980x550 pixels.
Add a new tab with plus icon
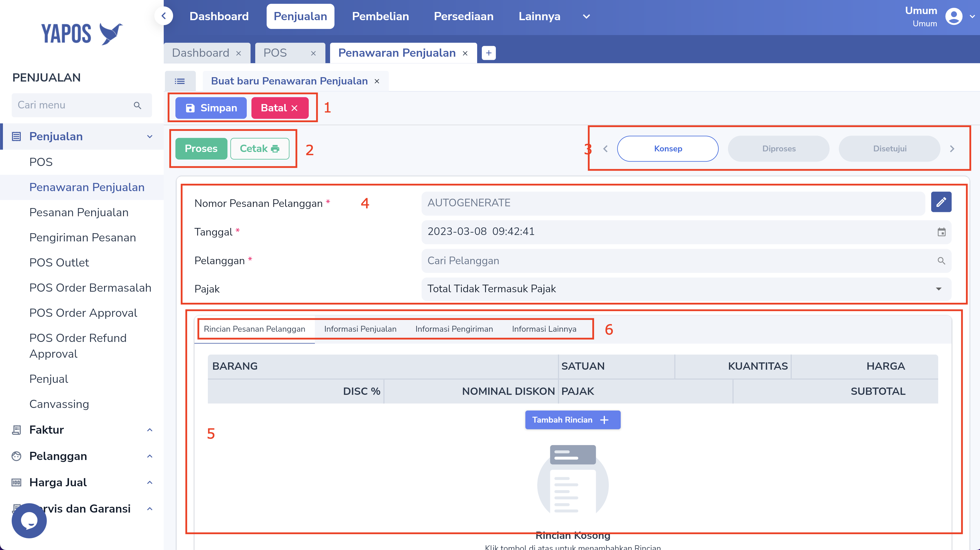point(489,53)
